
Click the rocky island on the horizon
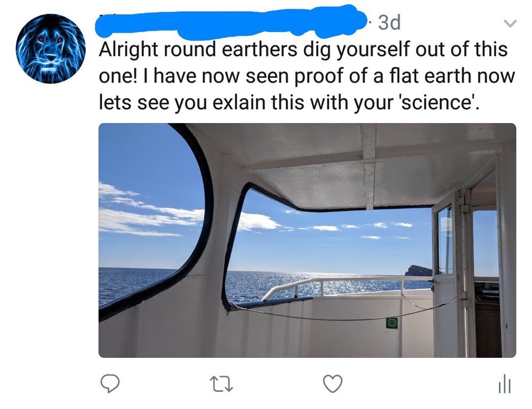[418, 271]
